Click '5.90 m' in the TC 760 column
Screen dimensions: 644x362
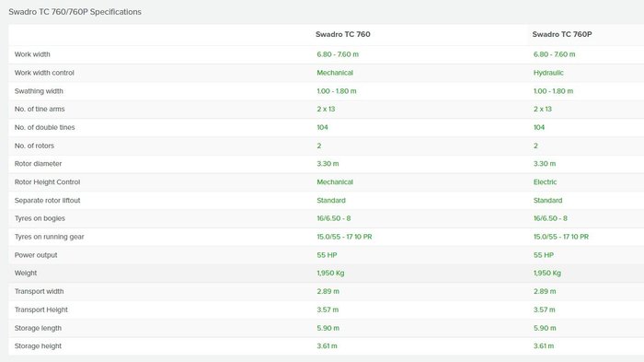pyautogui.click(x=328, y=328)
